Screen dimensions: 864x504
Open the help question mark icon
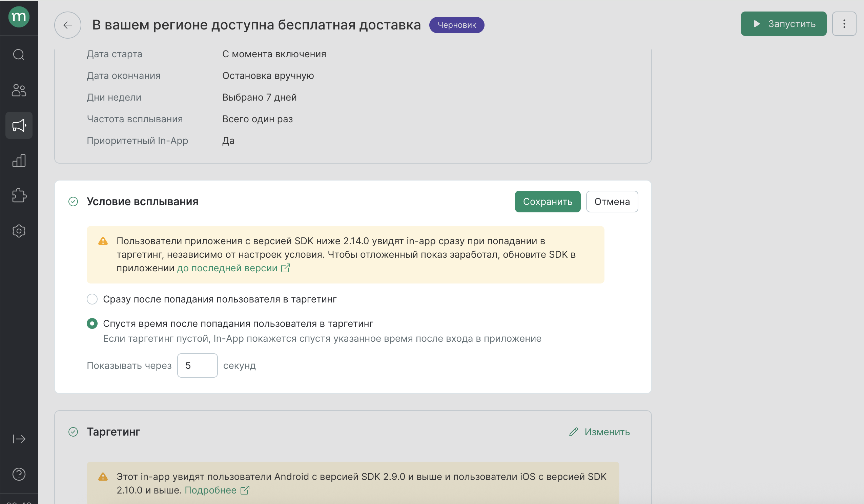tap(19, 474)
